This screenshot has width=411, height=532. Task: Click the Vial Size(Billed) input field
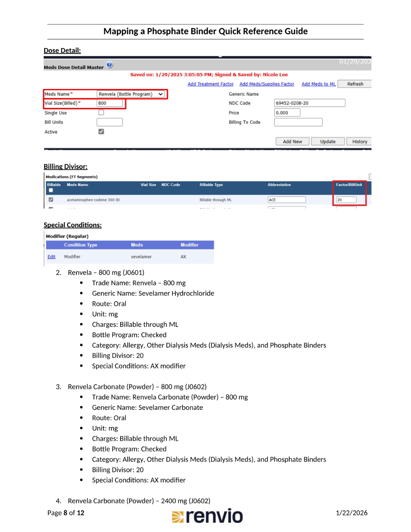(110, 103)
